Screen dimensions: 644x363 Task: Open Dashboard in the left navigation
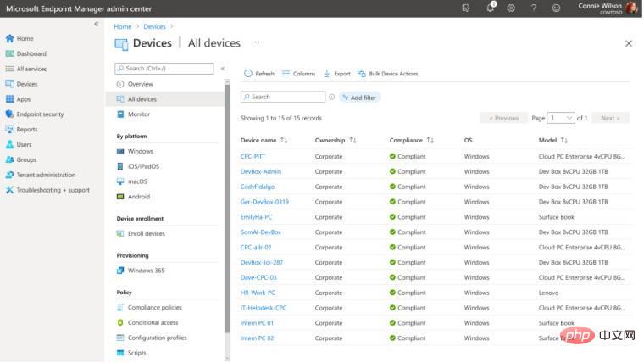tap(31, 53)
